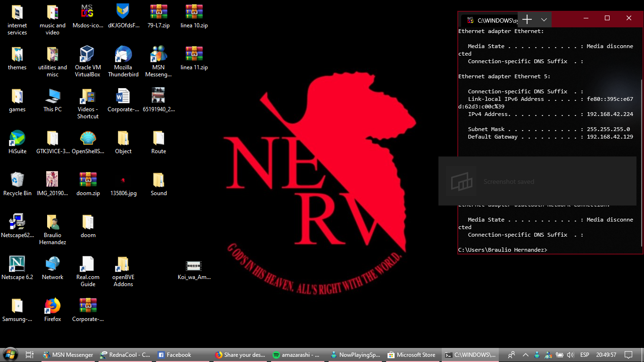Switch to MSN Messenger taskbar window
Image resolution: width=644 pixels, height=362 pixels.
click(x=68, y=355)
